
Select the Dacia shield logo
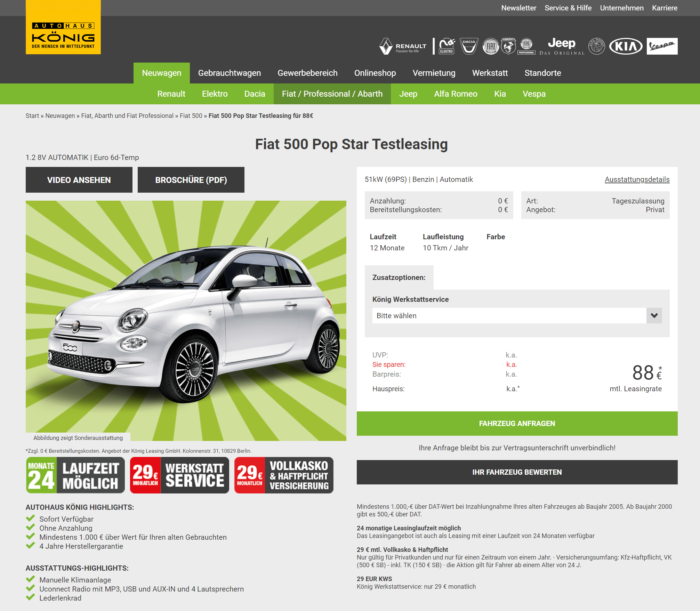click(469, 46)
